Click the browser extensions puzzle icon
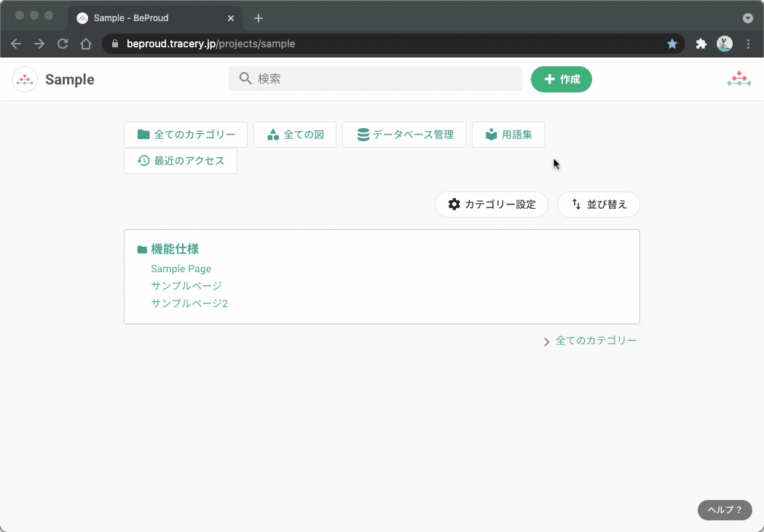Viewport: 764px width, 532px height. [x=701, y=44]
